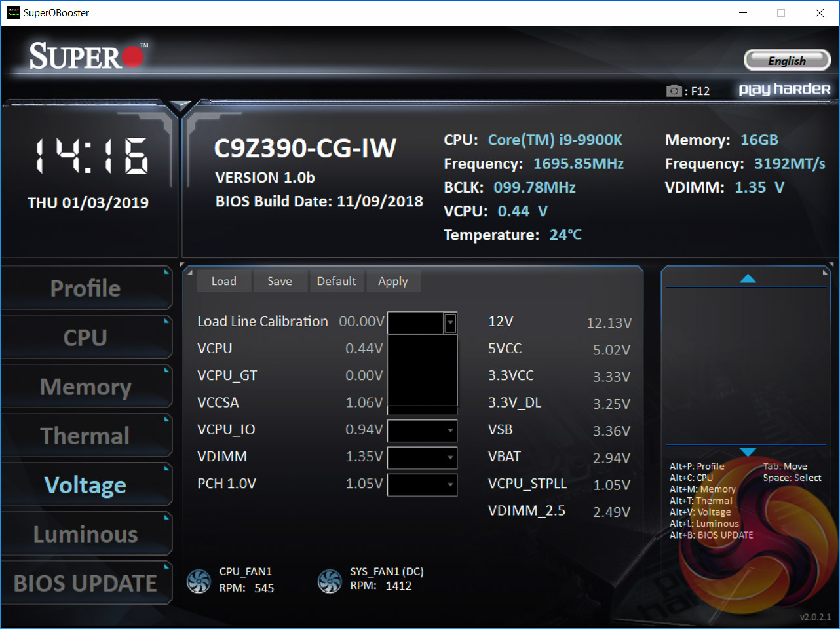Viewport: 840px width, 629px height.
Task: Click the VSB reading '3.36V'
Action: click(x=612, y=431)
